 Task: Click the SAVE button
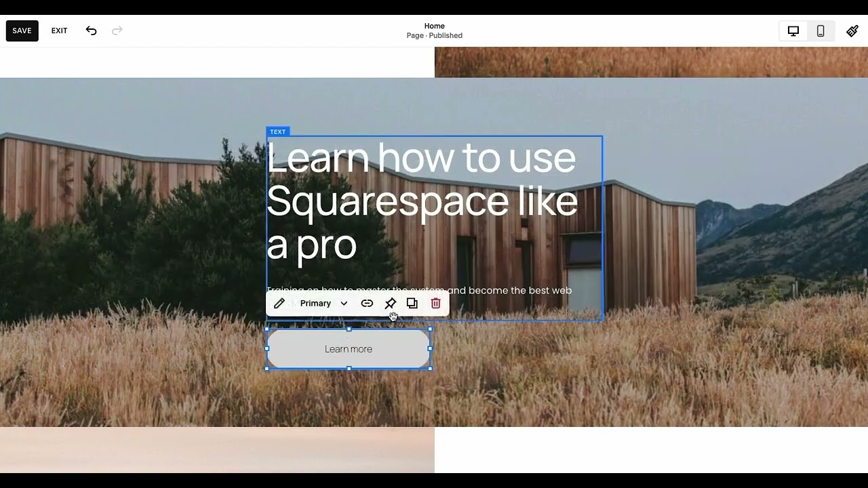[x=22, y=30]
